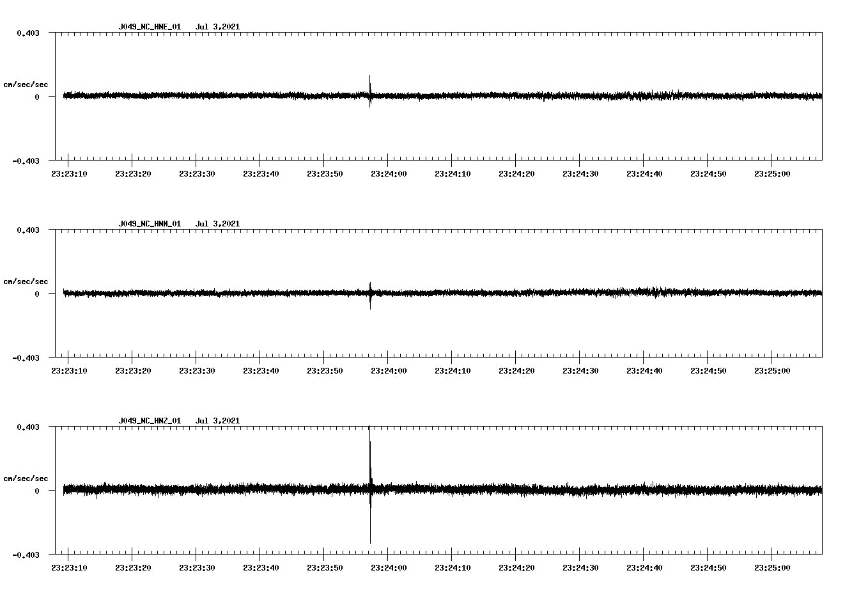This screenshot has height=591, width=868.
Task: Click the 23:24:50 time label under HNZ plot
Action: tap(708, 568)
